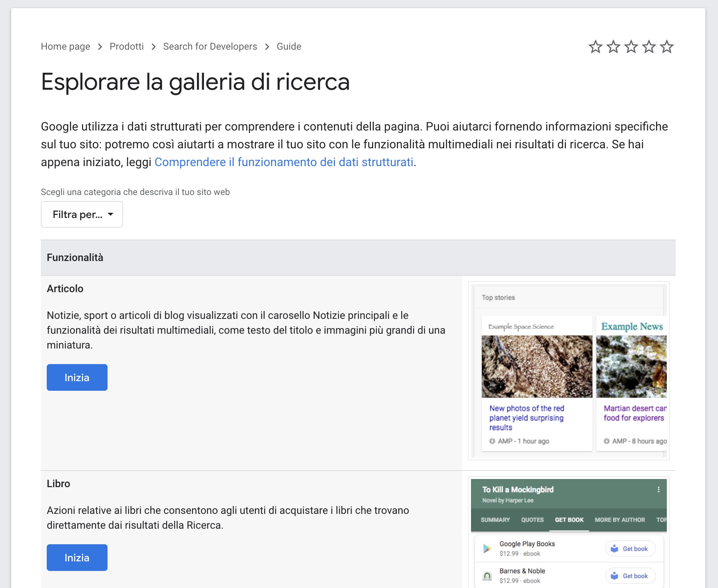
Task: Click the Google Play Books logo icon
Action: pyautogui.click(x=487, y=548)
